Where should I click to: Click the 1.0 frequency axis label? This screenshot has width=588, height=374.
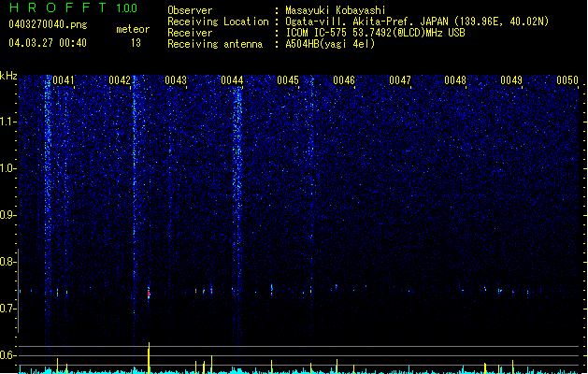(7, 168)
